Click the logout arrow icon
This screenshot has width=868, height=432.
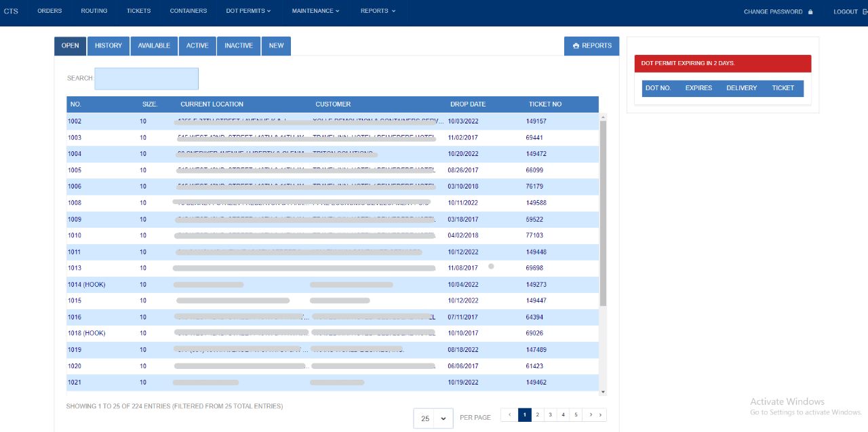coord(865,12)
